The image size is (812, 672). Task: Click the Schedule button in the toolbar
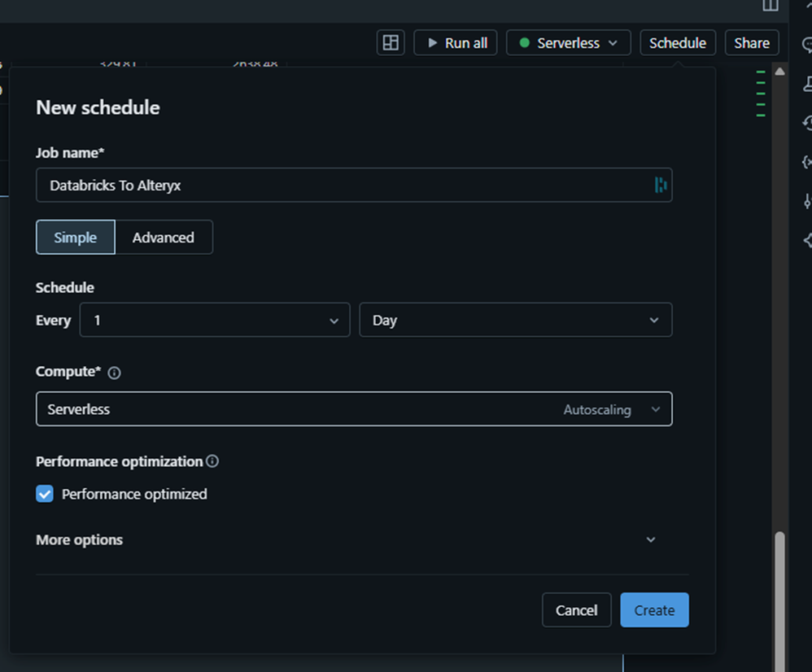click(678, 42)
